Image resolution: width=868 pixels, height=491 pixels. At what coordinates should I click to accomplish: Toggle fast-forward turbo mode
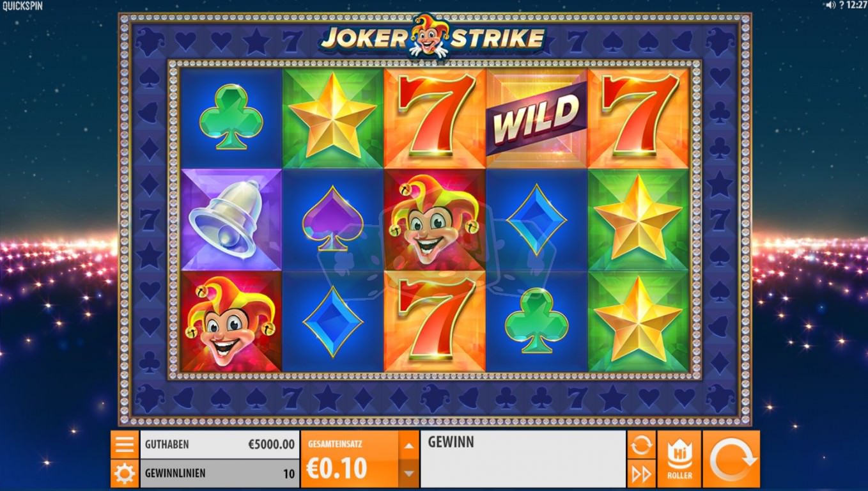point(641,474)
